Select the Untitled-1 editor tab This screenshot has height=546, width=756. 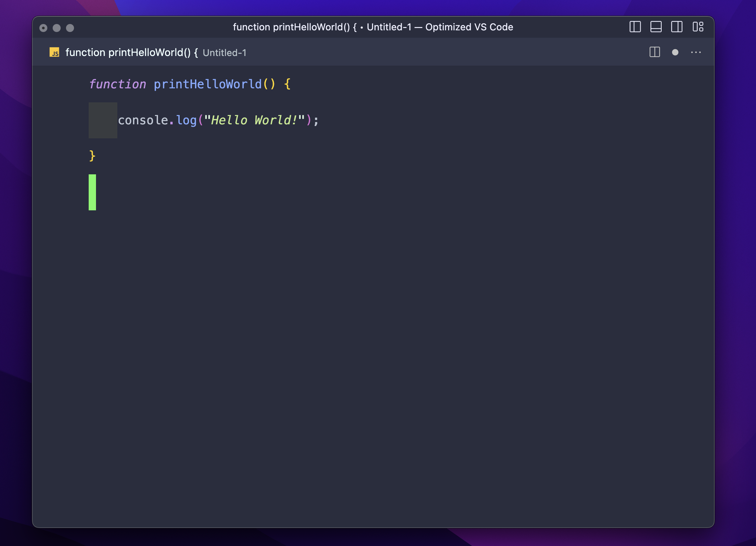coord(148,52)
